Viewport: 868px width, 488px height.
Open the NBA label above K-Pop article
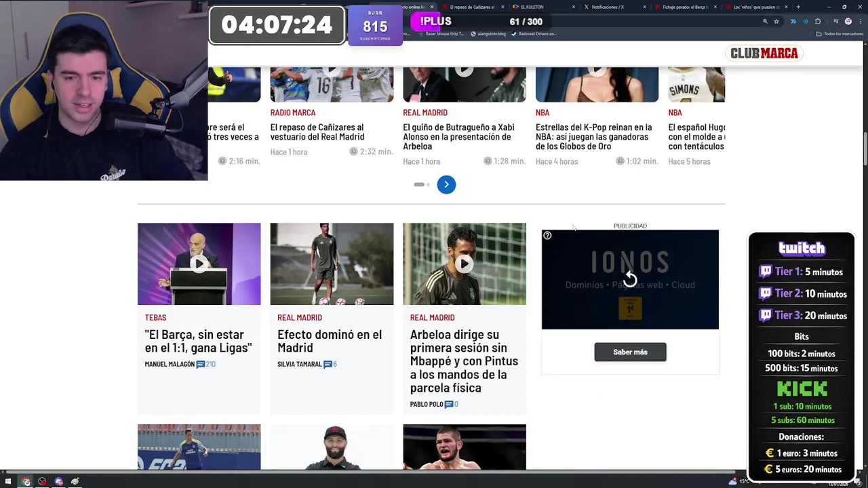tap(542, 113)
